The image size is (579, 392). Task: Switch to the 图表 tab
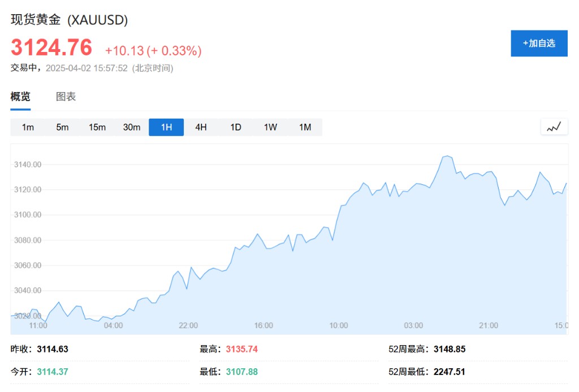tap(66, 97)
